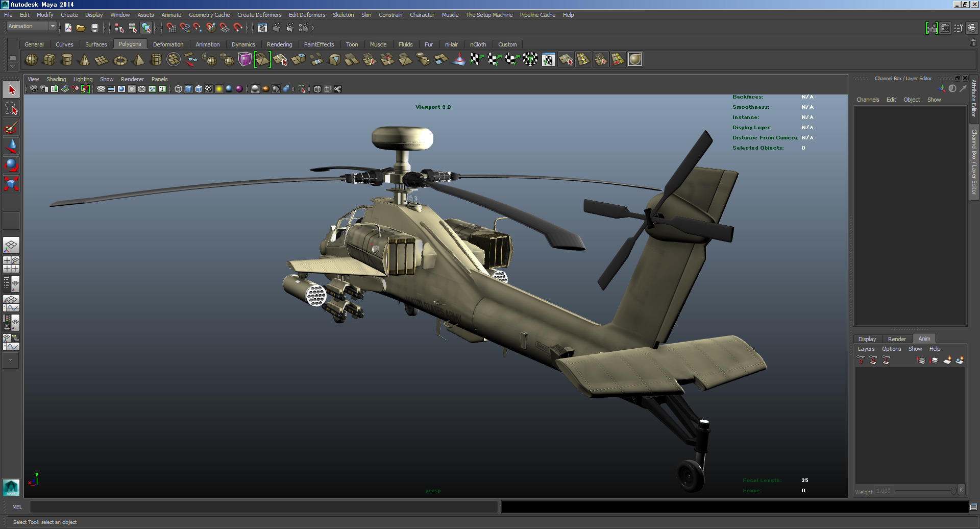Screen dimensions: 980x529
Task: Toggle use all lights yellow icon
Action: pyautogui.click(x=219, y=89)
